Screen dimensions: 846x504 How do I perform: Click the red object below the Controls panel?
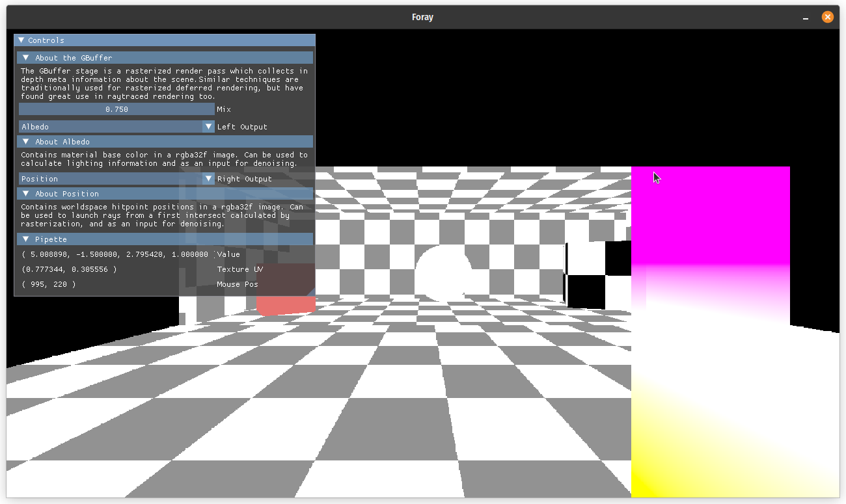pos(286,306)
